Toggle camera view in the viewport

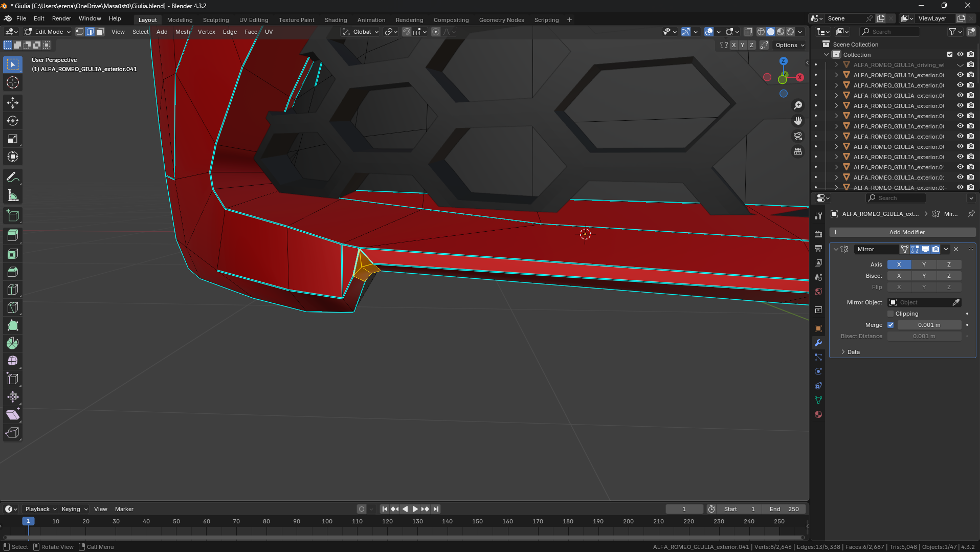(x=798, y=136)
